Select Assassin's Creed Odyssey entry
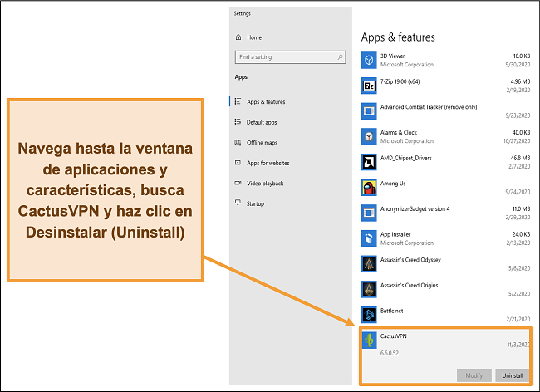The width and height of the screenshot is (540, 392). (x=410, y=260)
